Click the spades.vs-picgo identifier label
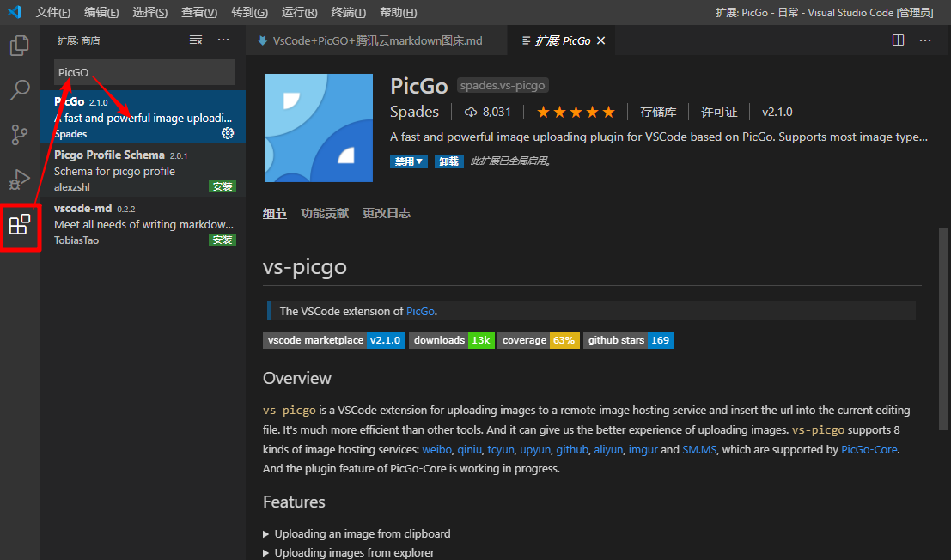This screenshot has height=560, width=951. [x=503, y=85]
